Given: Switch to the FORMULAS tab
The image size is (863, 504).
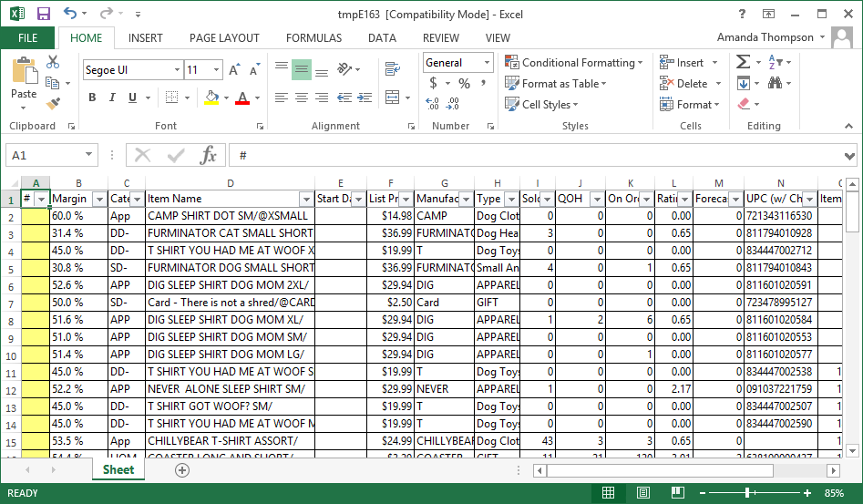Looking at the screenshot, I should click(x=313, y=38).
